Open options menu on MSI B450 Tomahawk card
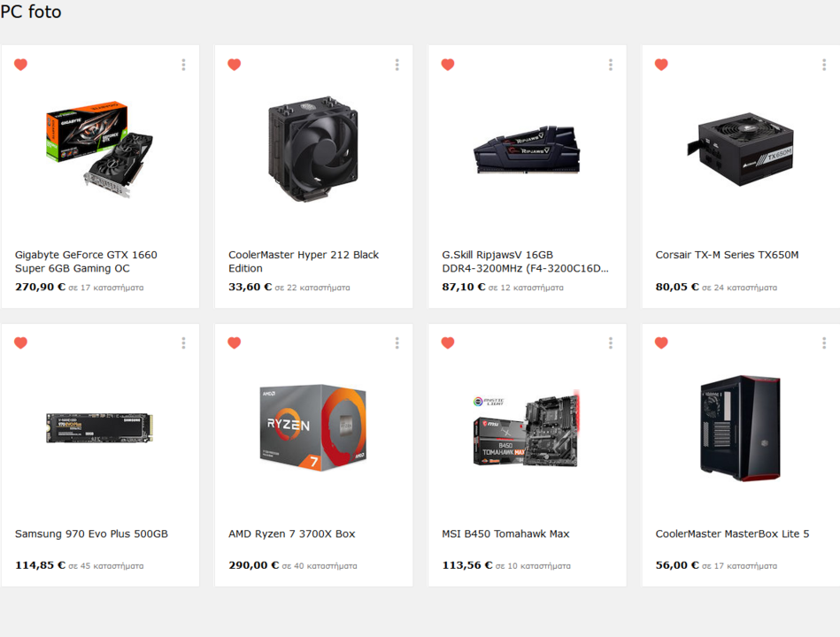 click(x=611, y=343)
